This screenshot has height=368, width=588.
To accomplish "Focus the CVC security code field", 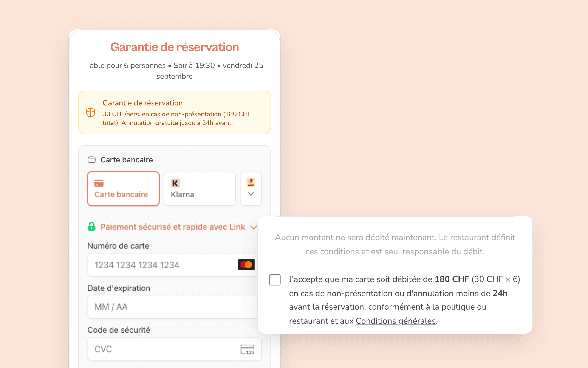I will click(x=175, y=349).
